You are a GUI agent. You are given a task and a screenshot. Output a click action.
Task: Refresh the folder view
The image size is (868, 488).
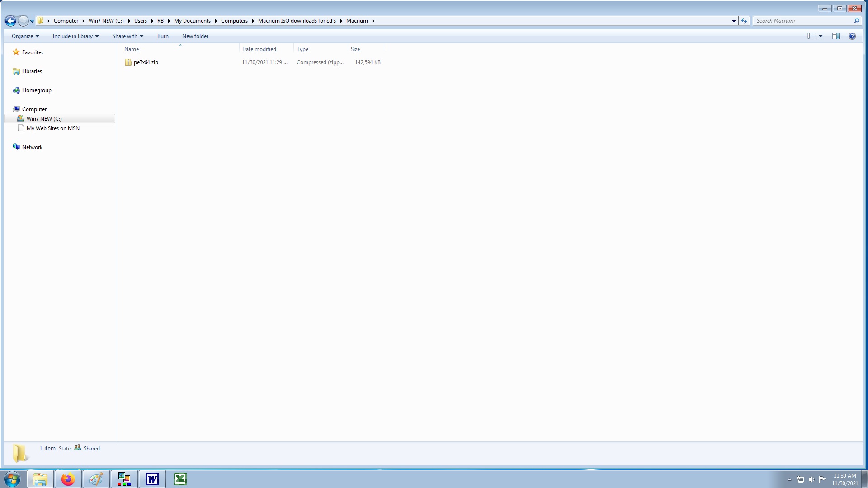pyautogui.click(x=744, y=21)
